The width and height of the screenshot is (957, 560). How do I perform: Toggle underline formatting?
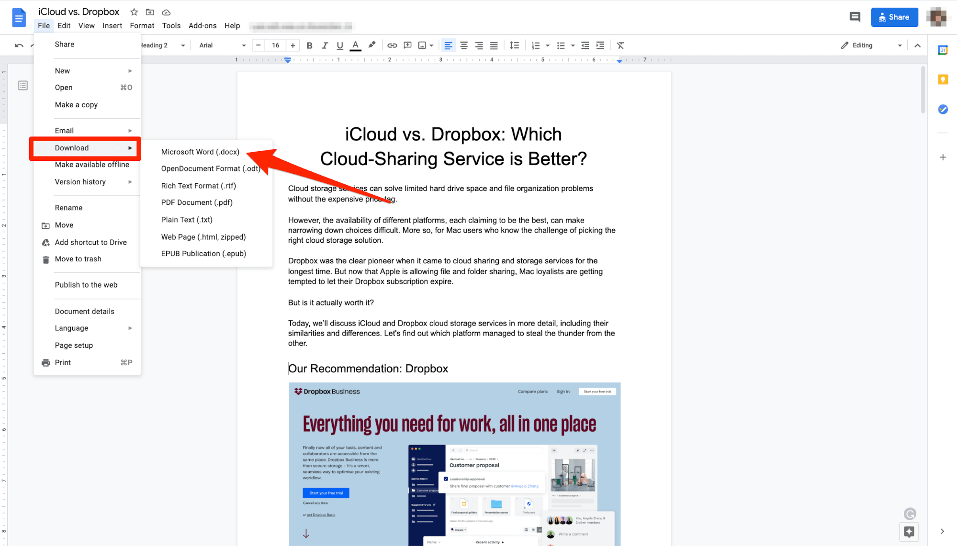(340, 45)
